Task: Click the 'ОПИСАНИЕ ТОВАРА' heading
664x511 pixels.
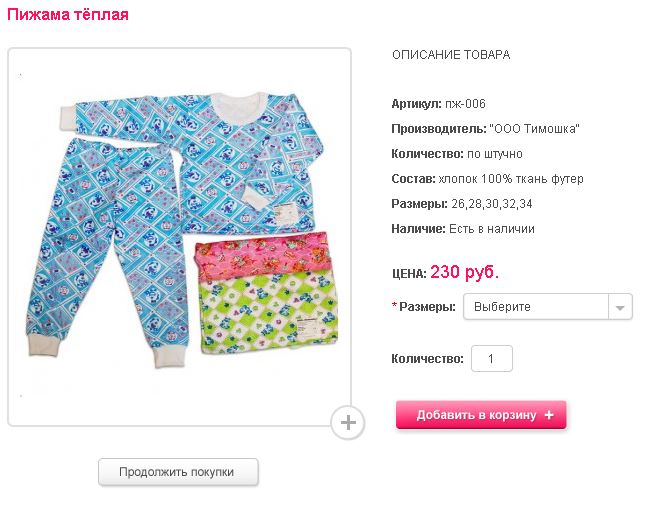Action: [451, 55]
